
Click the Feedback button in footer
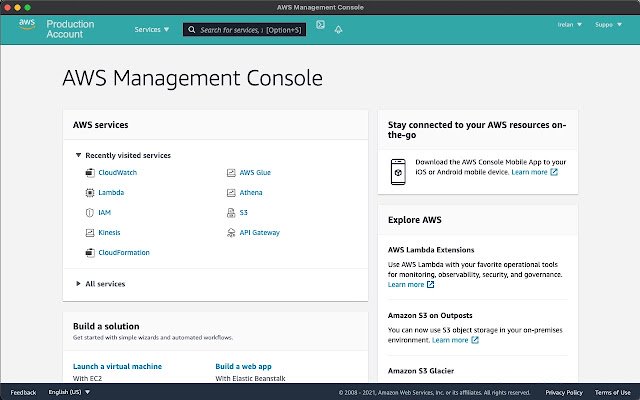coord(23,393)
